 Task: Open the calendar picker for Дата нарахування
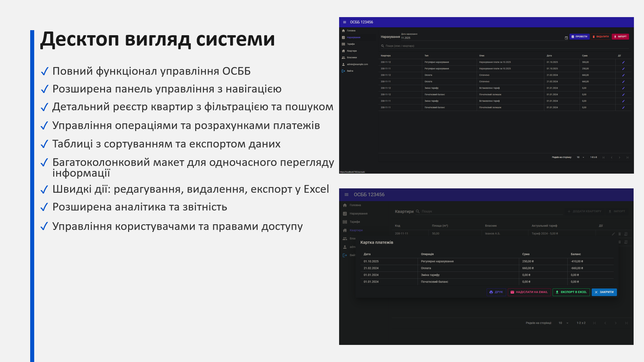coord(566,38)
